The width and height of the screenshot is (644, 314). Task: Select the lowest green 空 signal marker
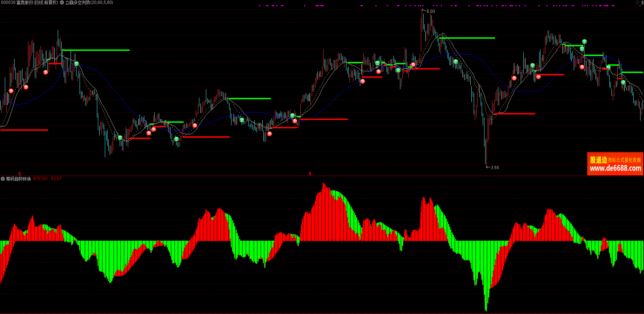pos(176,139)
